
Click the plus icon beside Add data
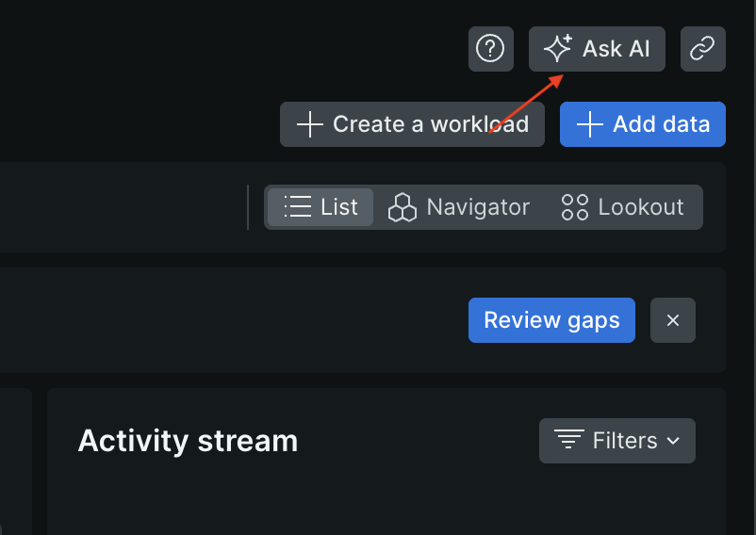tap(589, 124)
